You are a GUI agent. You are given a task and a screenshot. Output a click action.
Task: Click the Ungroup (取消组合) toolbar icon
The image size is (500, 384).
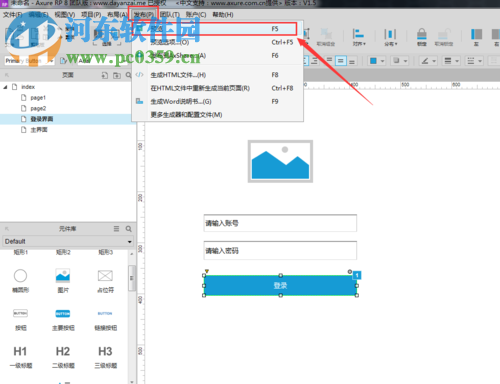click(326, 37)
